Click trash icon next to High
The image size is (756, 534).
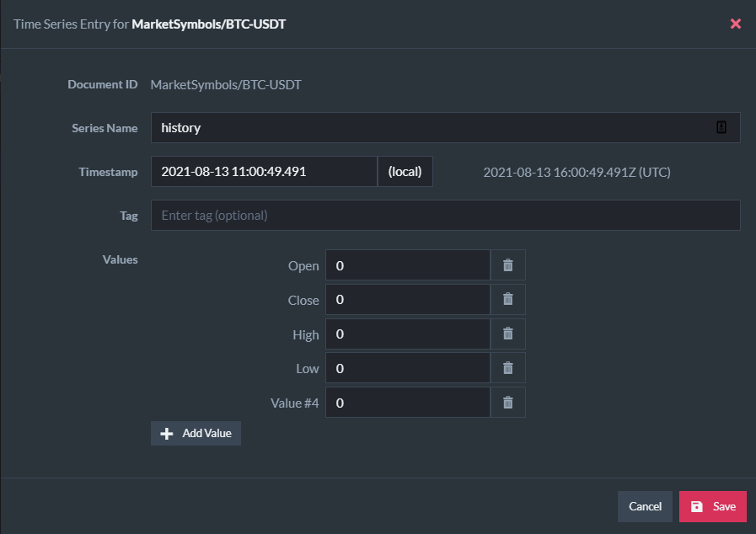[507, 334]
